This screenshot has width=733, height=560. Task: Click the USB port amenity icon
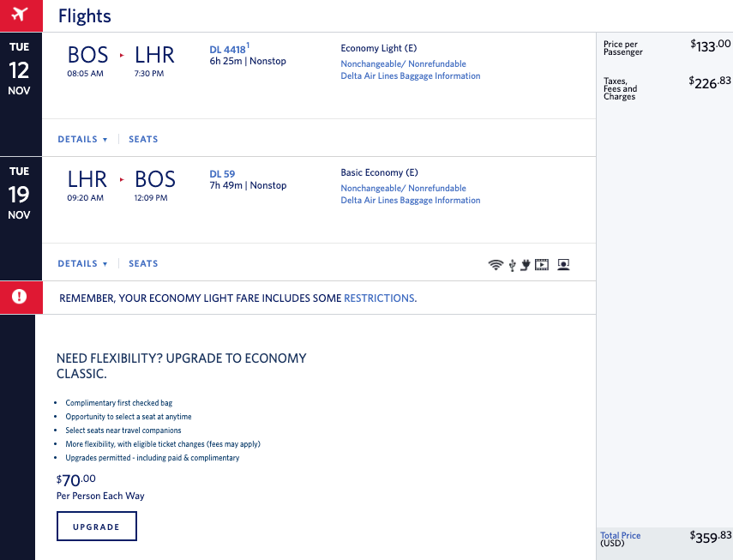[x=512, y=265]
